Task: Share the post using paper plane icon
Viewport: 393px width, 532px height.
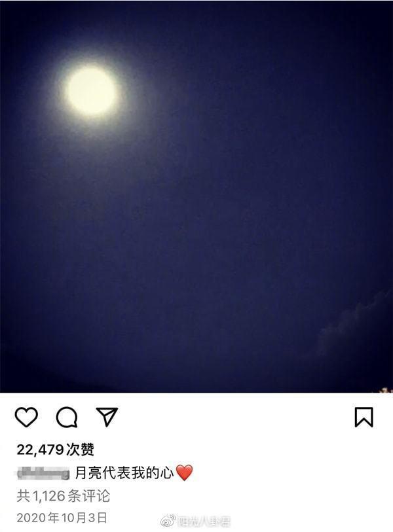Action: tap(107, 417)
